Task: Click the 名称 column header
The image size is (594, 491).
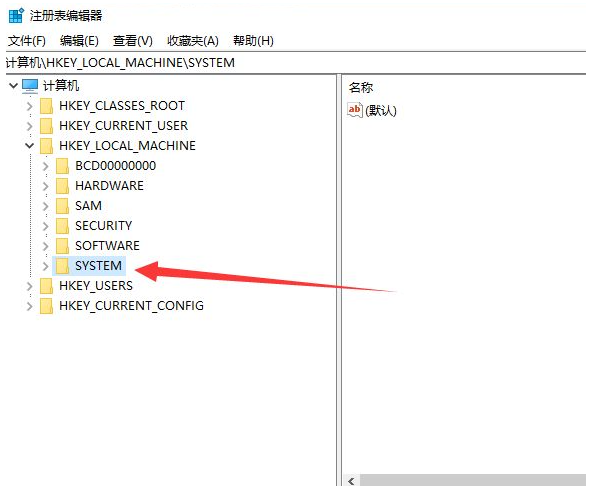Action: point(361,88)
